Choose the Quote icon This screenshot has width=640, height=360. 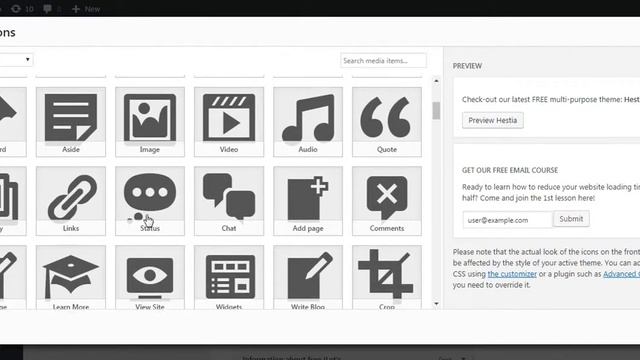pos(387,122)
